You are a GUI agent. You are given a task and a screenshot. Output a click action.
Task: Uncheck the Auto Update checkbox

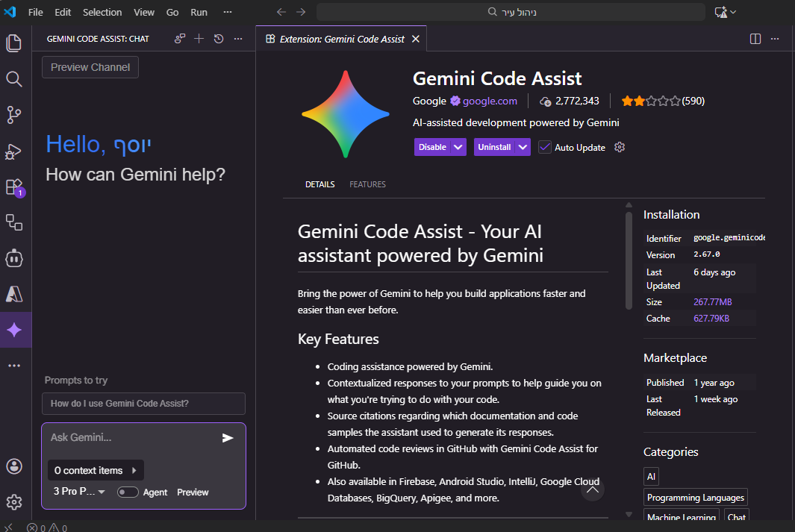tap(545, 147)
